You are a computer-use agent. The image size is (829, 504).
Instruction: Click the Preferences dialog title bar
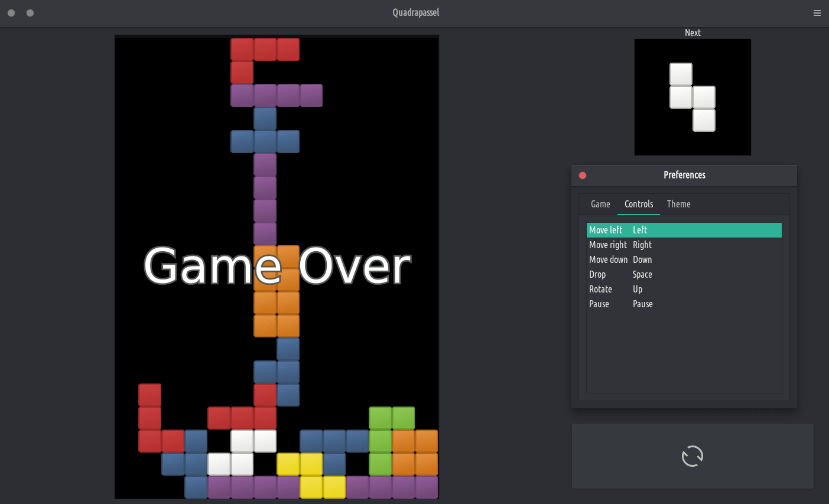pyautogui.click(x=684, y=175)
